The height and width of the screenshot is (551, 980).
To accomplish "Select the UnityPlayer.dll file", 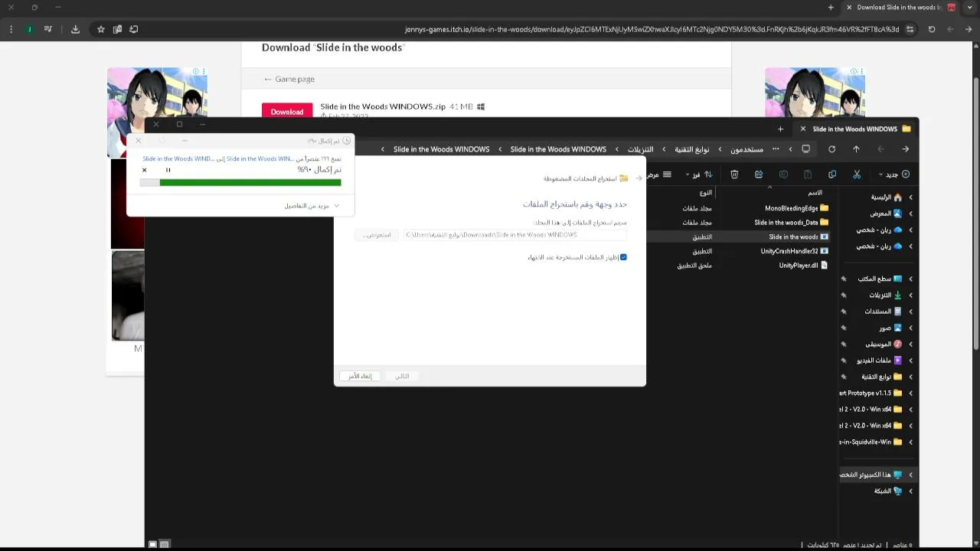I will click(x=803, y=266).
